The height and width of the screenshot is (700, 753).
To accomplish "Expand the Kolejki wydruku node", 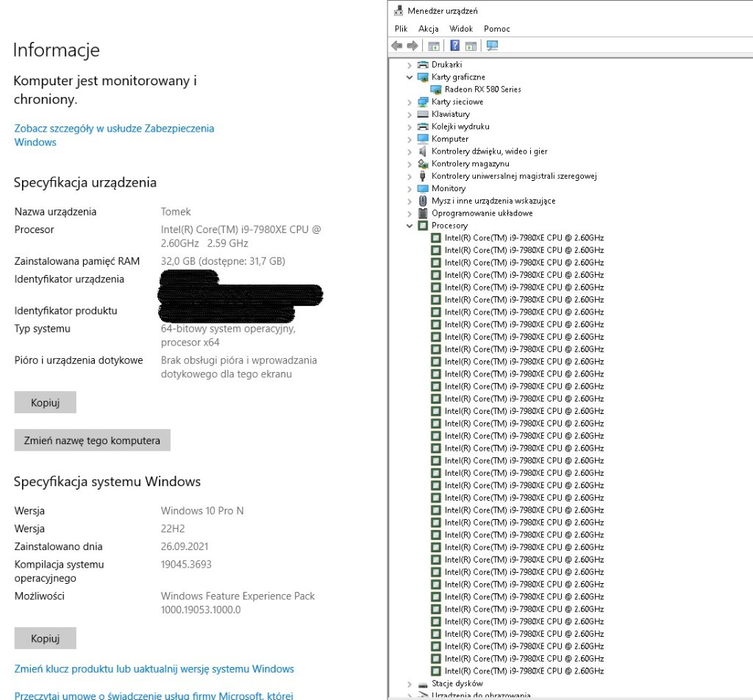I will tap(409, 127).
